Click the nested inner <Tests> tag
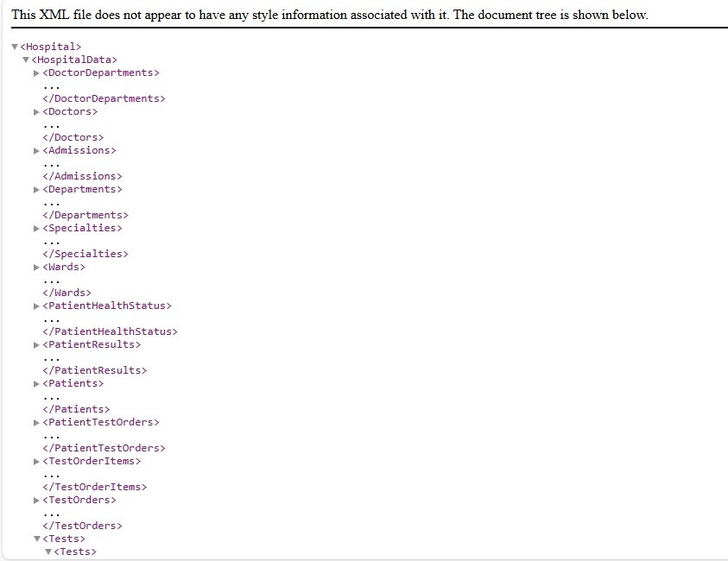Screen dimensions: 728x561 point(75,552)
